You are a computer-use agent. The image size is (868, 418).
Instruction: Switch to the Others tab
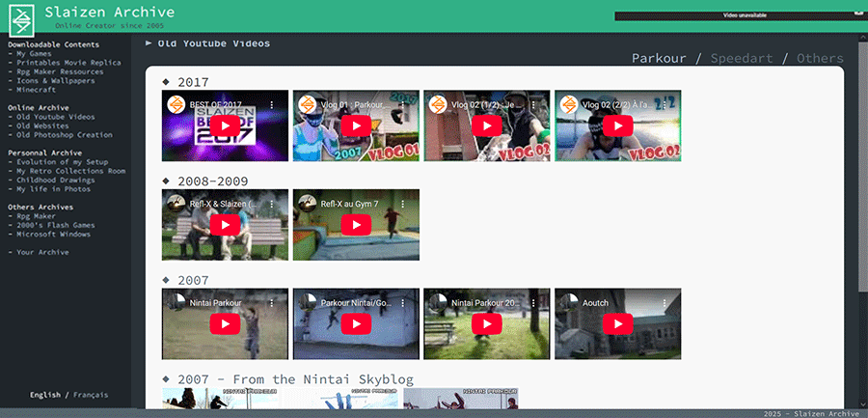click(820, 58)
